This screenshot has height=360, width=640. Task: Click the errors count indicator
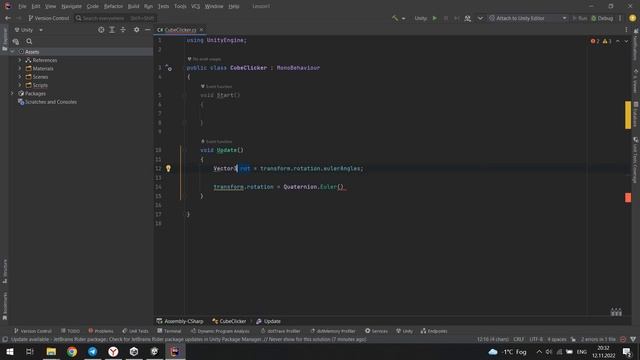tap(595, 41)
